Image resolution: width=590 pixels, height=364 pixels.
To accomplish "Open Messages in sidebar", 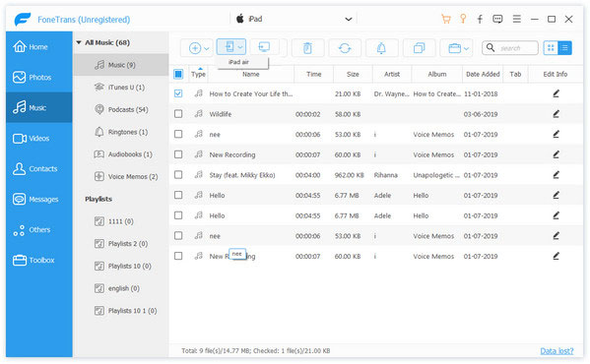I will (x=39, y=199).
